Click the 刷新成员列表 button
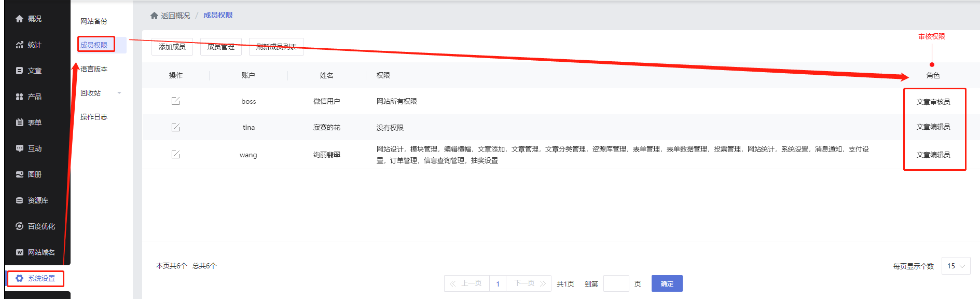 click(x=277, y=47)
